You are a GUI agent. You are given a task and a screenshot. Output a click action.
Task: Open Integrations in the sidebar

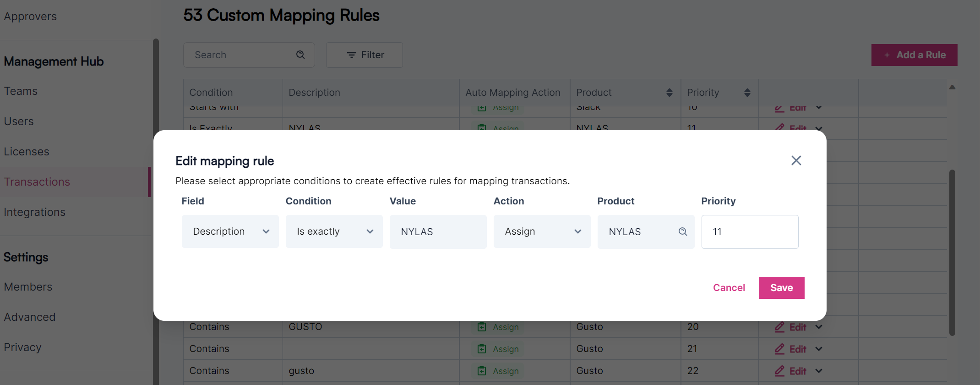pyautogui.click(x=34, y=212)
